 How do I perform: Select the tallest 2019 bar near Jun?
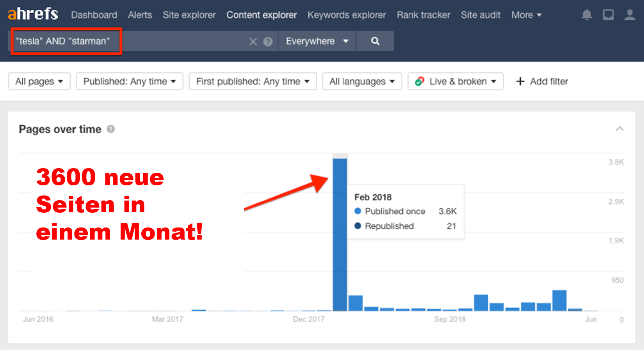[x=559, y=300]
